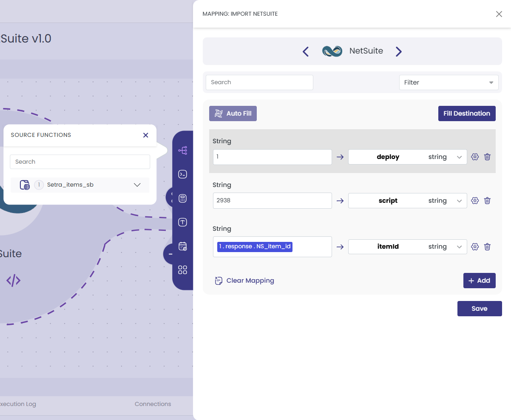Open the script destination dropdown

tap(407, 201)
